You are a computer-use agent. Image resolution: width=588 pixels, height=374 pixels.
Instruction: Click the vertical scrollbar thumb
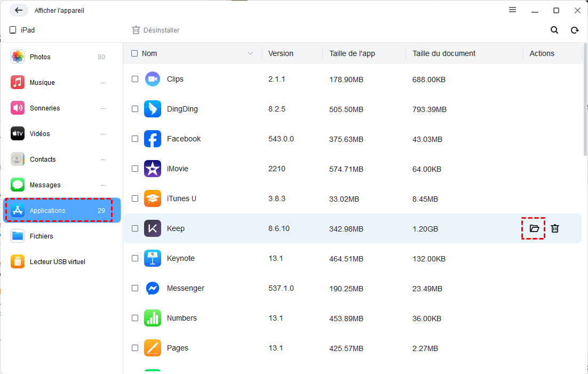tap(585, 99)
